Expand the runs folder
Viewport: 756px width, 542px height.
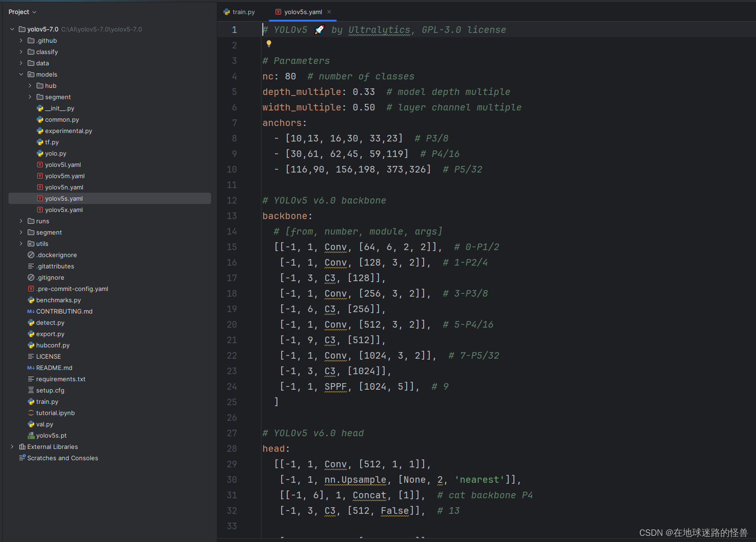coord(21,221)
